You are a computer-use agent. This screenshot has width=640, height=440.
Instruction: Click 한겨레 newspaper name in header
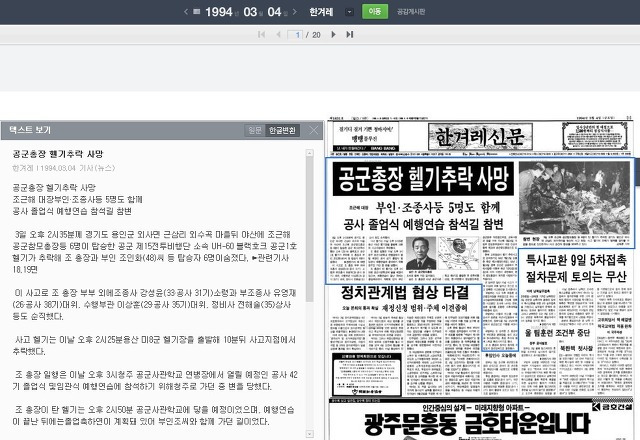321,12
